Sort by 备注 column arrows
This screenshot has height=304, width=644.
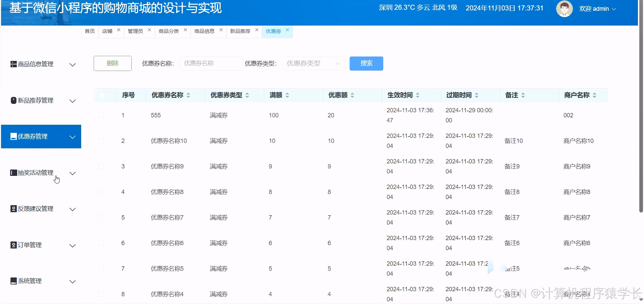[523, 96]
